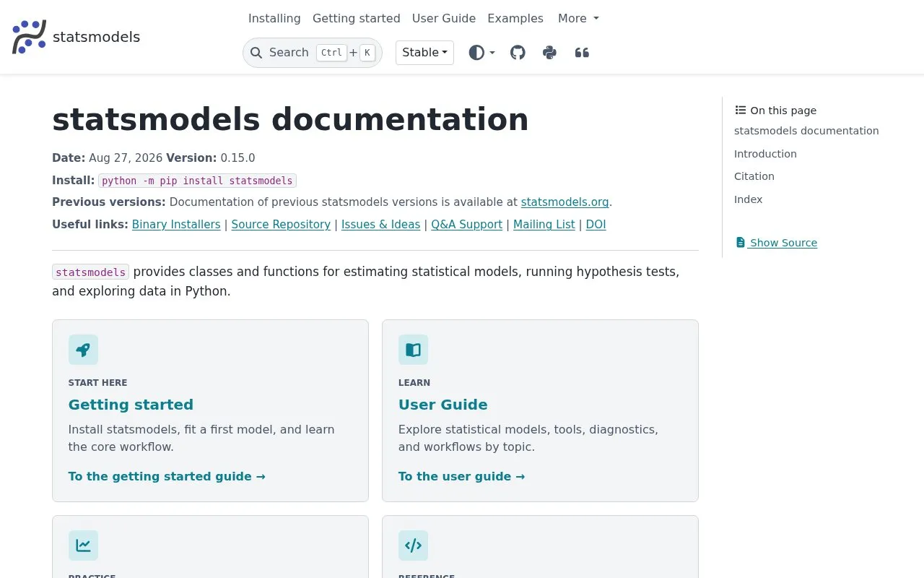Open the DOI link
The image size is (924, 578).
(x=596, y=225)
